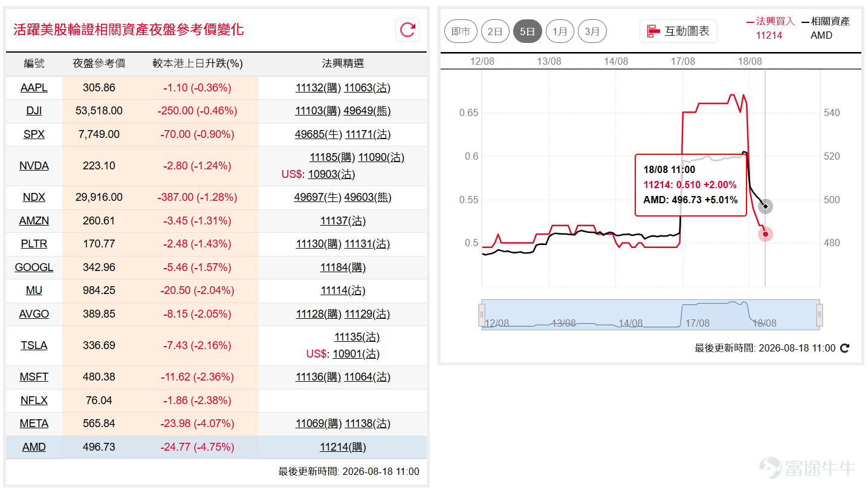Open the 互動圖表 interactive chart

[678, 31]
